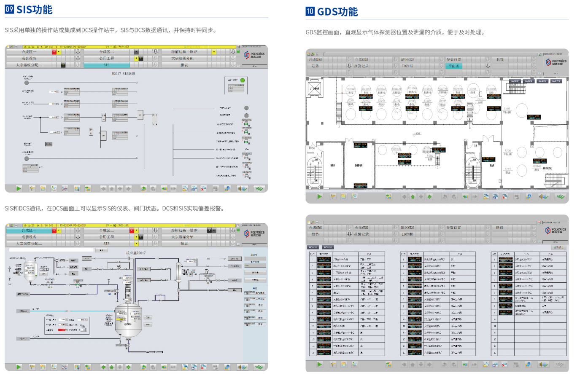Click crossed trend-chart icon in SIS interlock toolbar
This screenshot has width=588, height=378.
65,188
